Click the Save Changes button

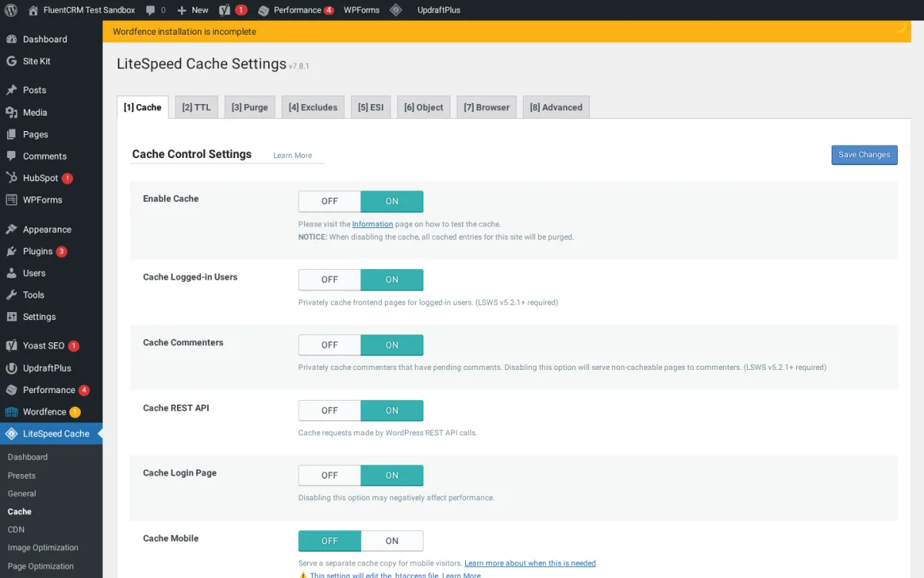coord(864,155)
